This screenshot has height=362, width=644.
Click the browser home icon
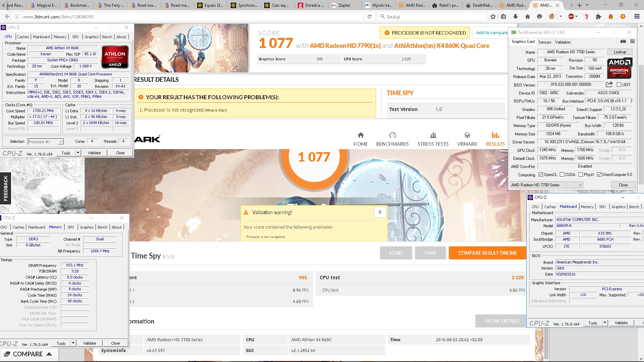528,16
